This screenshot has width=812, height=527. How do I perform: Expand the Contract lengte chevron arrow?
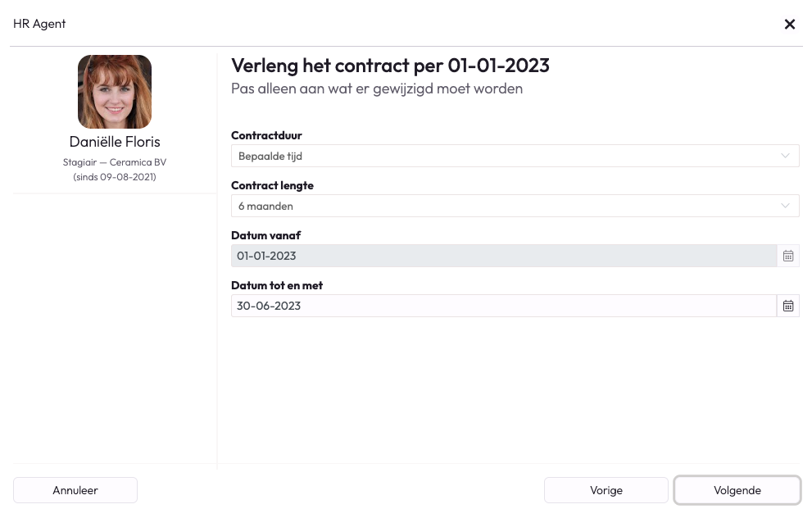click(x=785, y=206)
